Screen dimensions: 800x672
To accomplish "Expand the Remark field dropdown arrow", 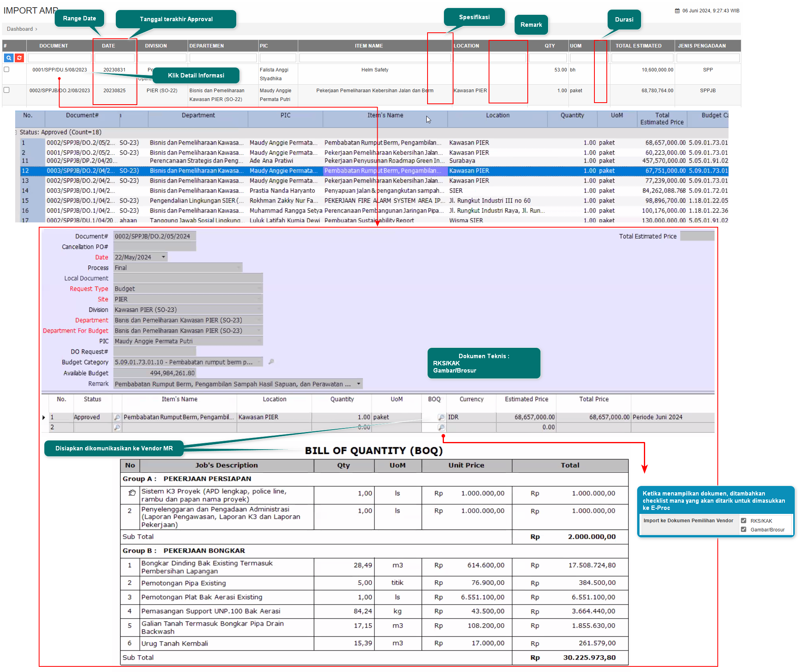I will [x=358, y=384].
